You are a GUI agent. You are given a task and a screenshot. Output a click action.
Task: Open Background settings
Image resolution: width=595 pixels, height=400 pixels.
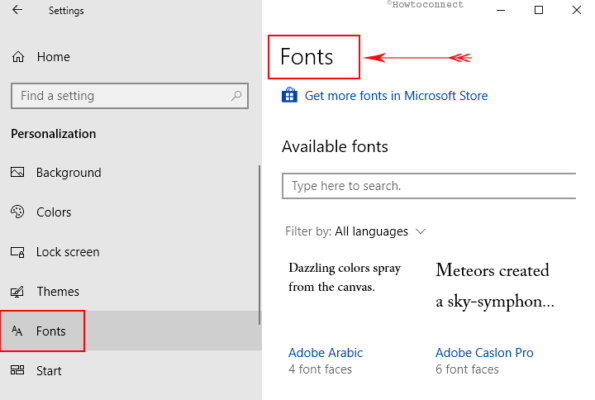pyautogui.click(x=69, y=173)
